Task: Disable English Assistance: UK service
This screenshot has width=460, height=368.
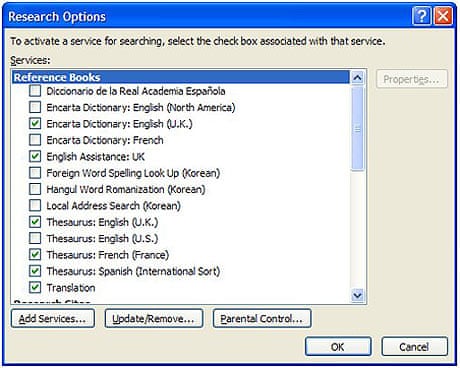Action: click(x=35, y=156)
